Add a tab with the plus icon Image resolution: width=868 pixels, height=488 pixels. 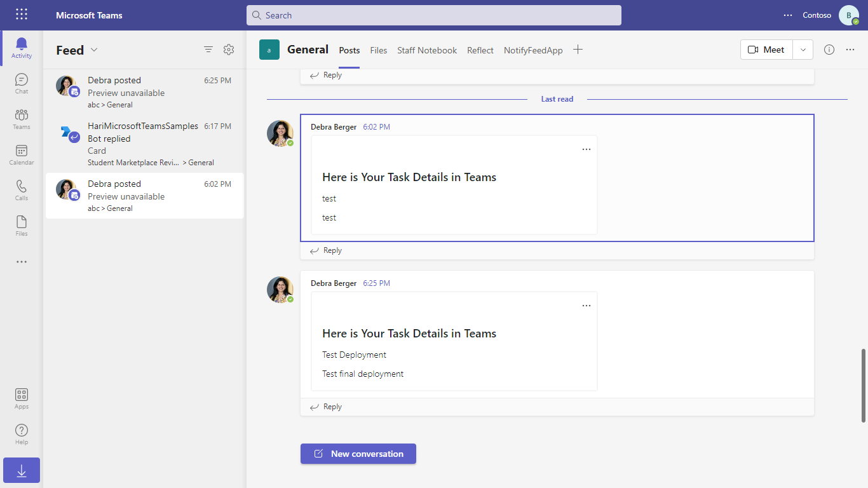click(x=578, y=50)
